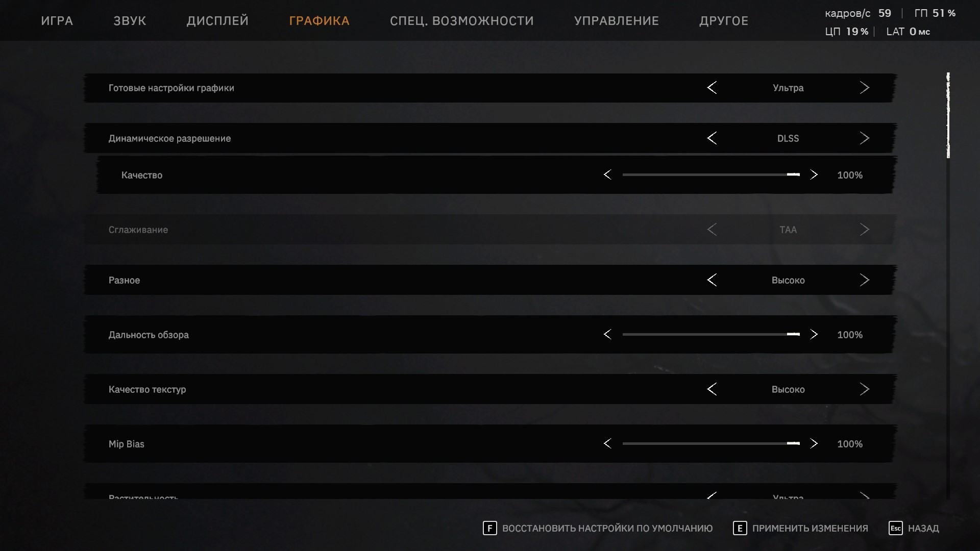Right arrow of disabled Сглаживание row
Viewport: 980px width, 551px height.
(x=864, y=230)
